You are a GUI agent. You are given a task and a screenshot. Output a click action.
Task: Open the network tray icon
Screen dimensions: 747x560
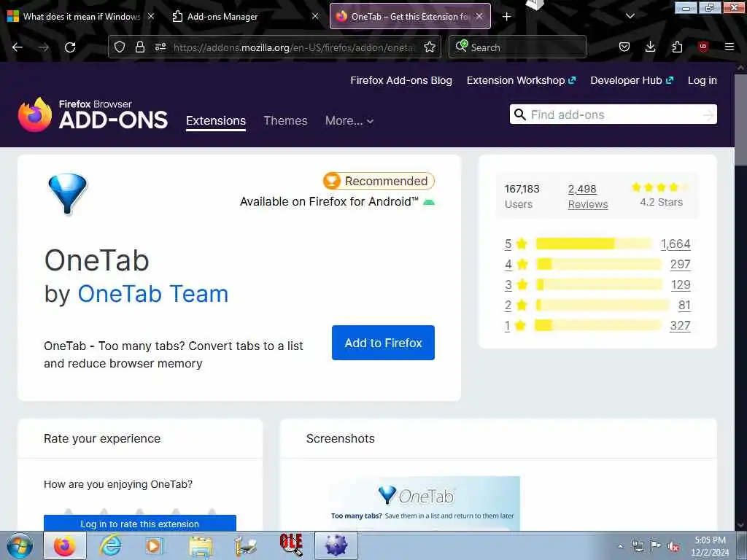click(x=638, y=547)
